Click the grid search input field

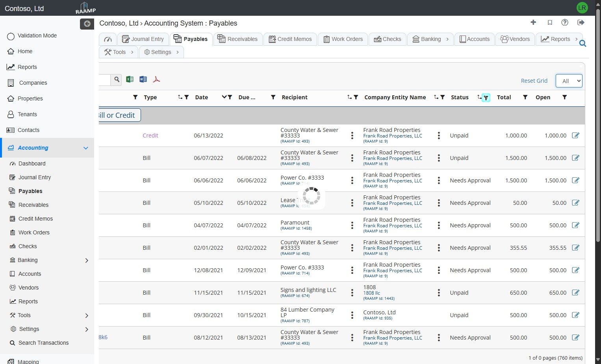pyautogui.click(x=104, y=80)
